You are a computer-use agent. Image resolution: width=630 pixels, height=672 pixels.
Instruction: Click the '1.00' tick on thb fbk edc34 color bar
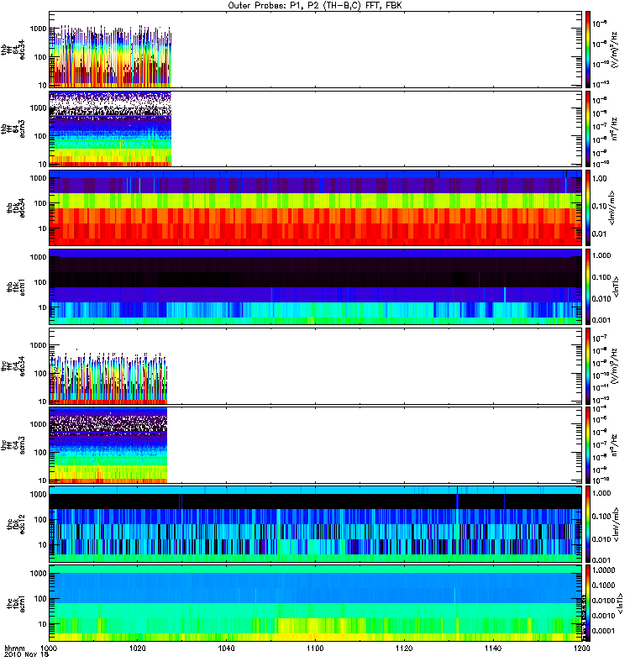(x=600, y=178)
